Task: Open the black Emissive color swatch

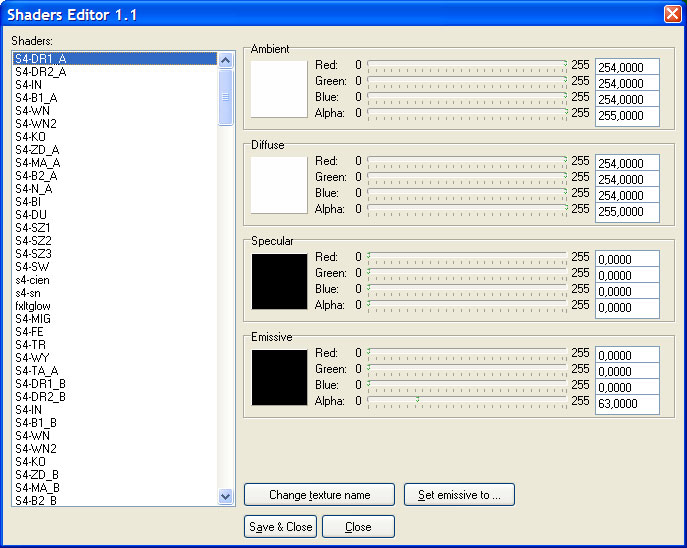Action: tap(278, 377)
